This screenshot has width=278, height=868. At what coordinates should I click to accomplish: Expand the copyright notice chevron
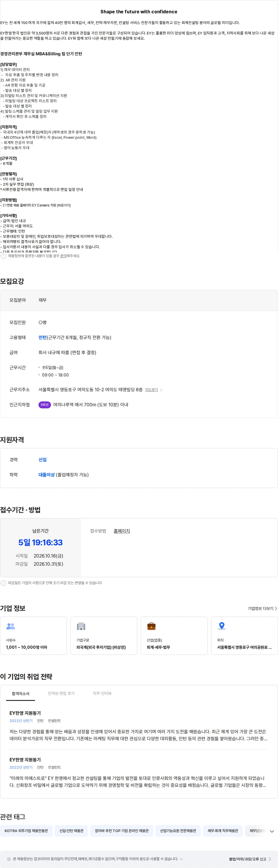coord(181,859)
